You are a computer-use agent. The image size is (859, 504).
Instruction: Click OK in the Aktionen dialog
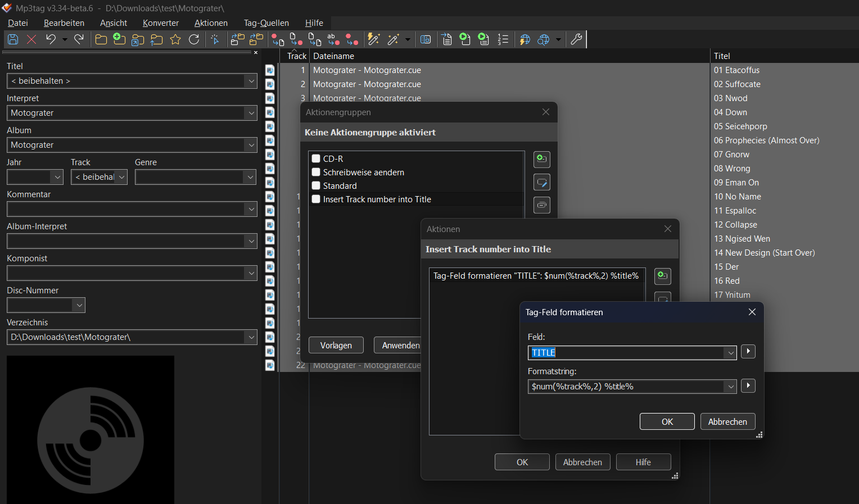tap(522, 462)
